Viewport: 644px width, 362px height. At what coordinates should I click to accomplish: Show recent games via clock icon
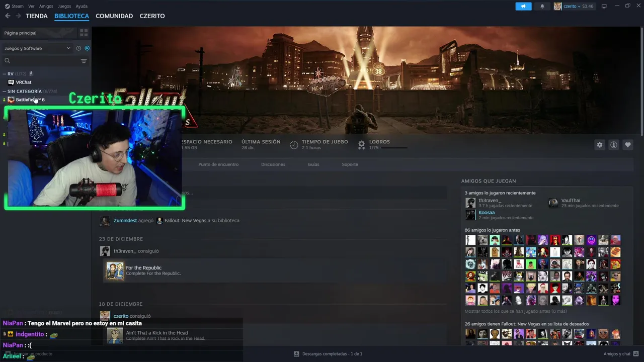(78, 48)
